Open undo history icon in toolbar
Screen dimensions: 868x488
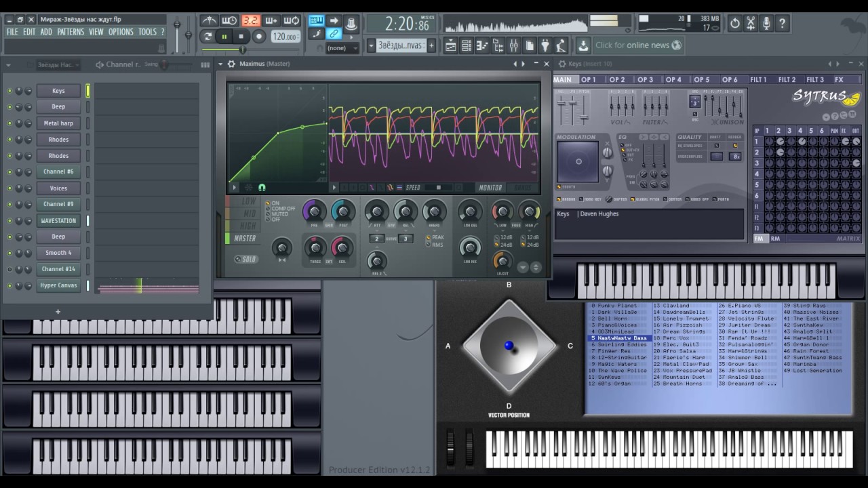735,24
